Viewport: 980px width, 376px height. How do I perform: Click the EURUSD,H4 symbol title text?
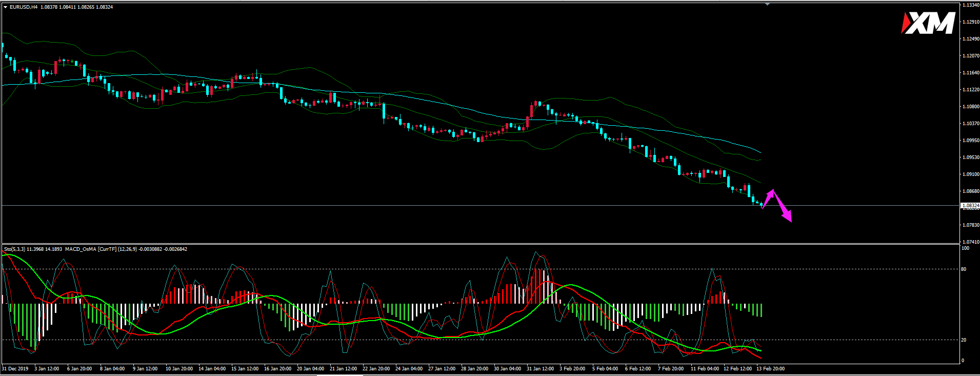coord(24,7)
